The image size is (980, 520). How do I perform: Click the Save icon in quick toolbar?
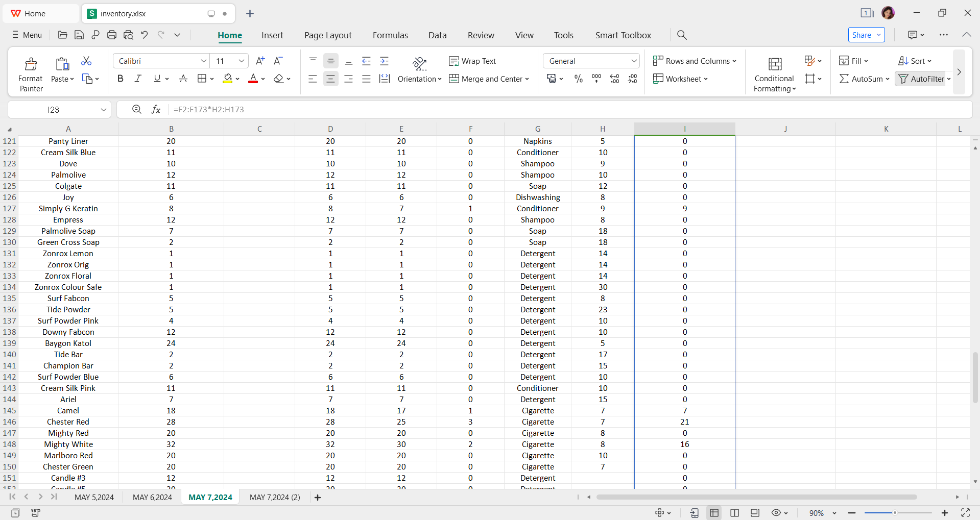coord(79,35)
